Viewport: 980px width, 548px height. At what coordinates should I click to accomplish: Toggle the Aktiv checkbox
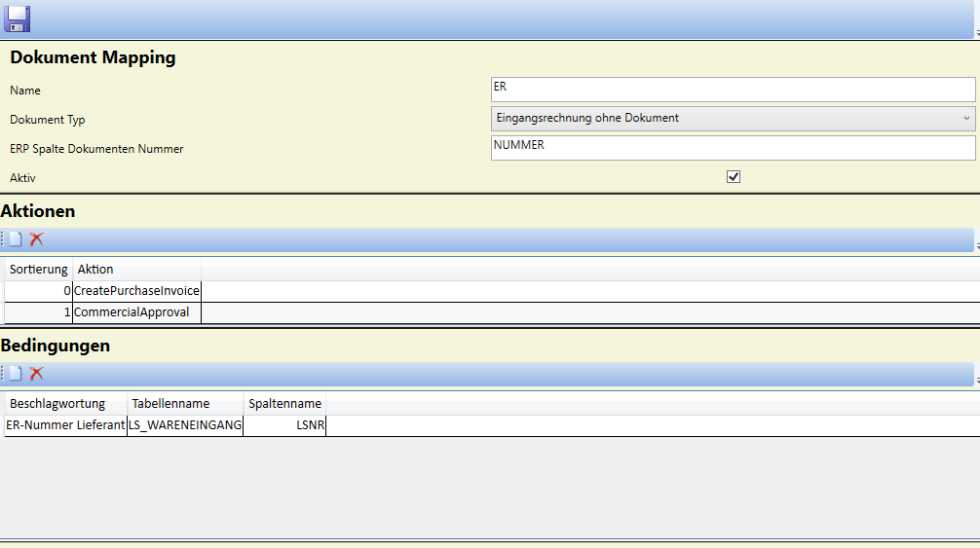pyautogui.click(x=734, y=177)
